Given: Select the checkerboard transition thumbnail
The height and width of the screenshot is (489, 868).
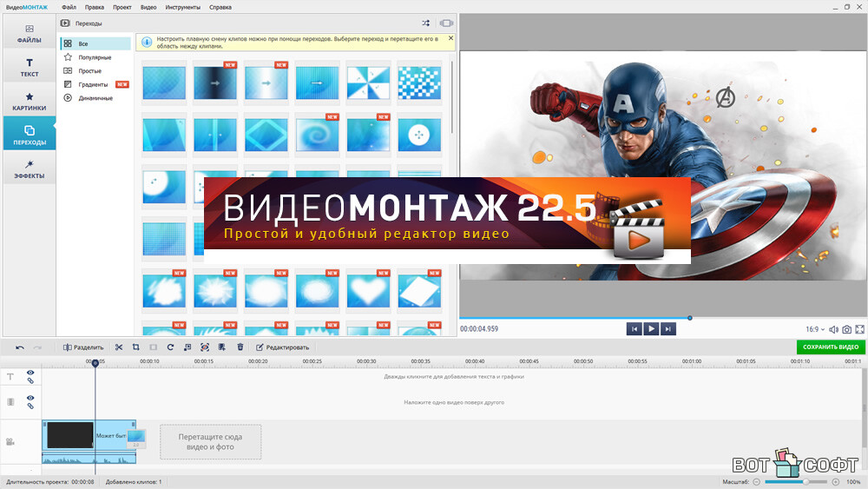Looking at the screenshot, I should [x=419, y=83].
